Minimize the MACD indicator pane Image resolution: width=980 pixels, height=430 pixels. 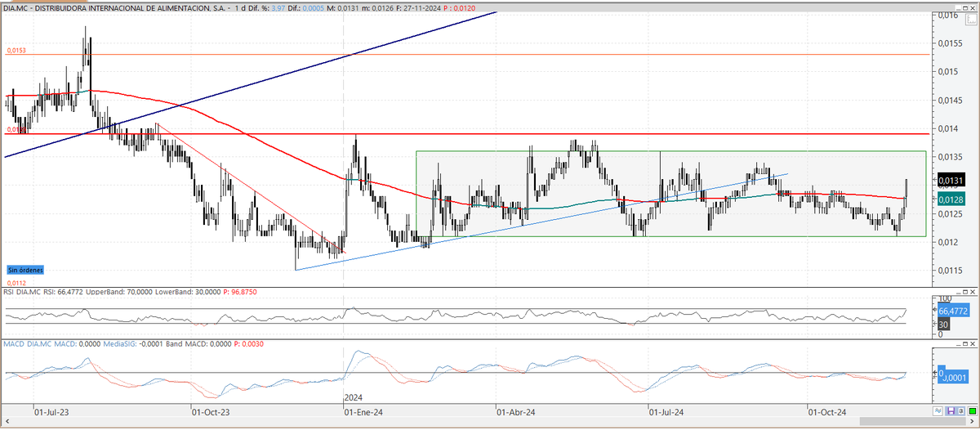(x=958, y=344)
